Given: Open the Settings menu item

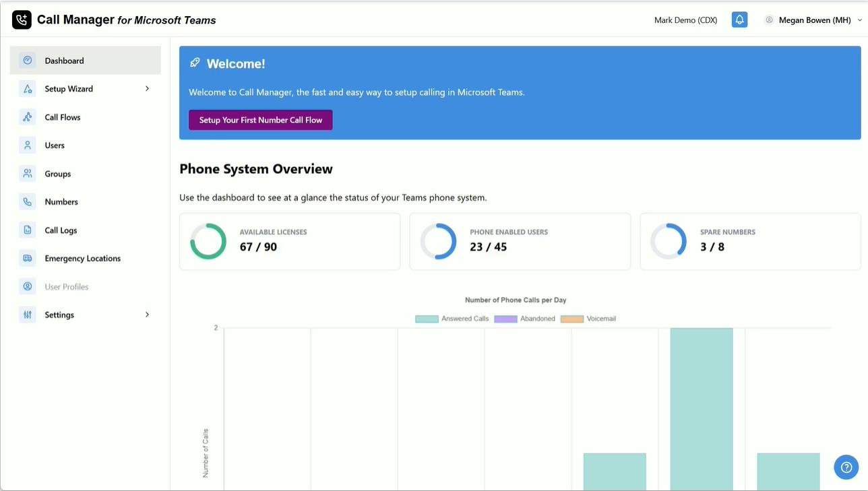Looking at the screenshot, I should [86, 315].
